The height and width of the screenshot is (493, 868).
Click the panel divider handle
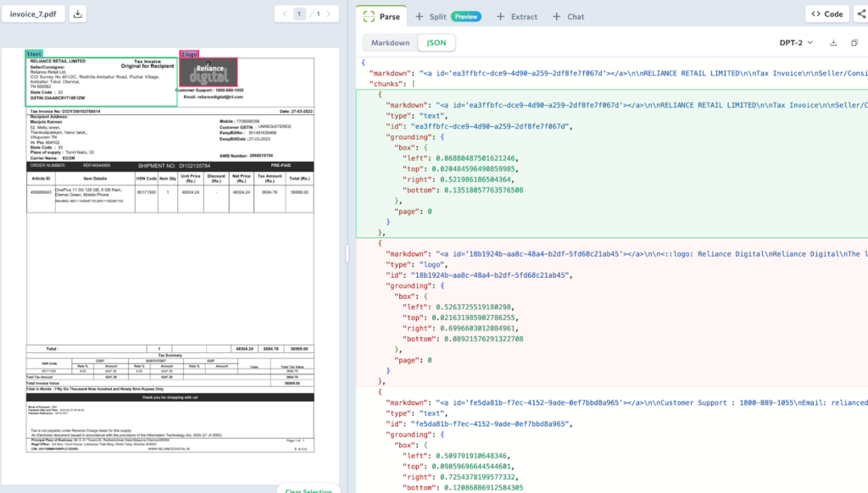[x=348, y=253]
